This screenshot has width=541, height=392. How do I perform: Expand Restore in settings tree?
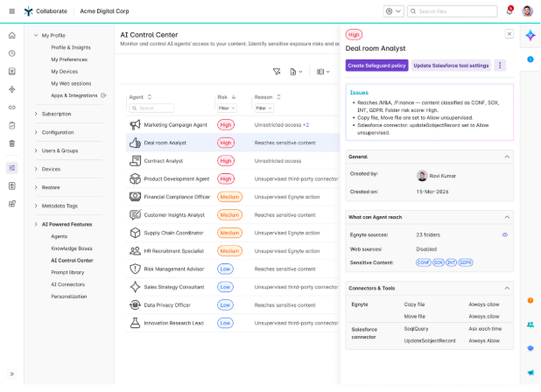(x=36, y=187)
